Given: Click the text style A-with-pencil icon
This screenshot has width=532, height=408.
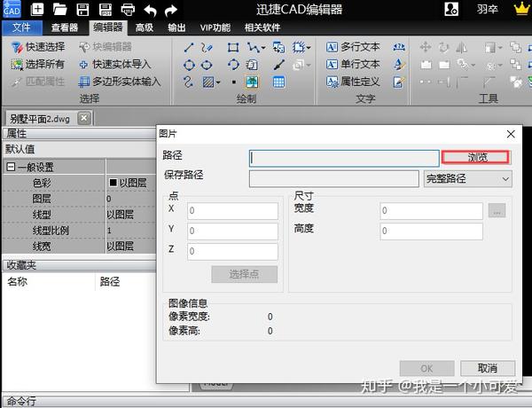Looking at the screenshot, I should pos(399,64).
